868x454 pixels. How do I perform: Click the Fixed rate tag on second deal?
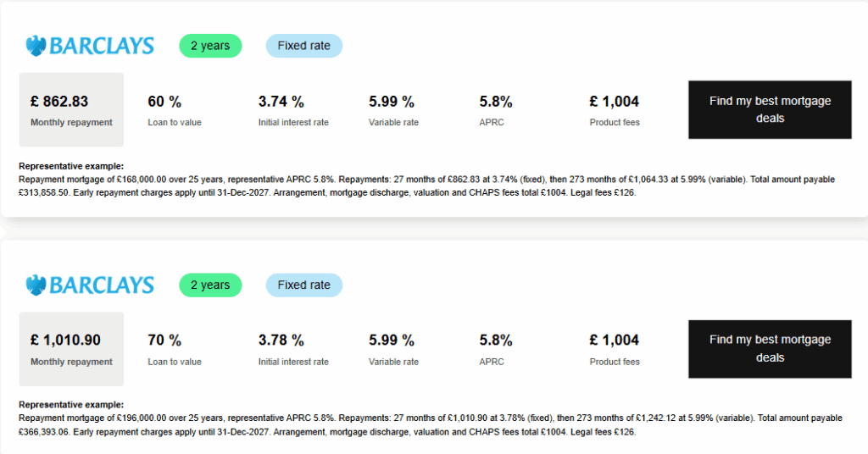[x=304, y=285]
